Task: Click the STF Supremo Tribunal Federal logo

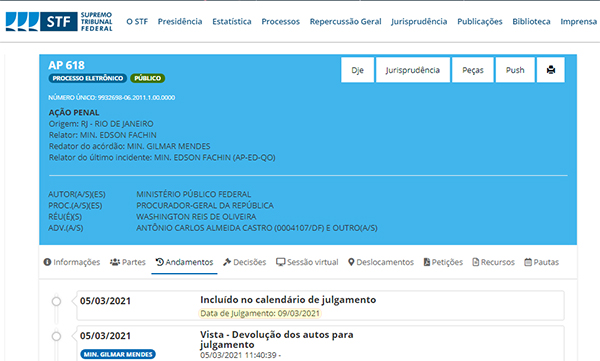Action: coord(59,21)
